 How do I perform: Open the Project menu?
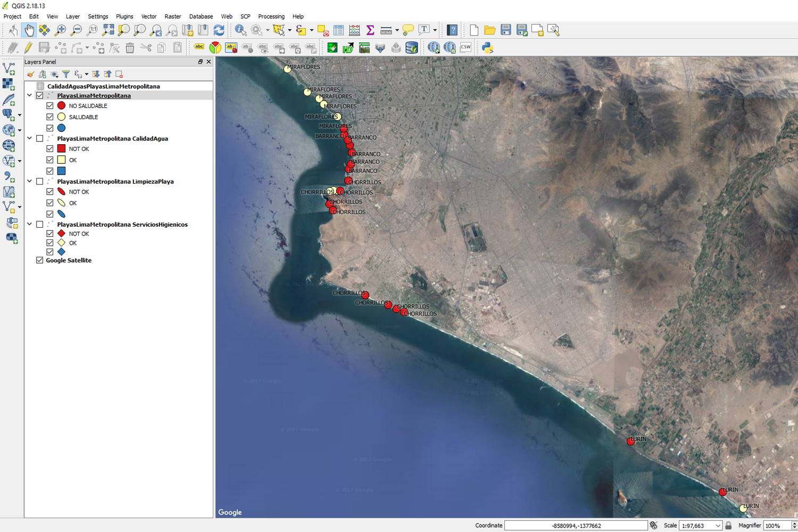tap(12, 16)
